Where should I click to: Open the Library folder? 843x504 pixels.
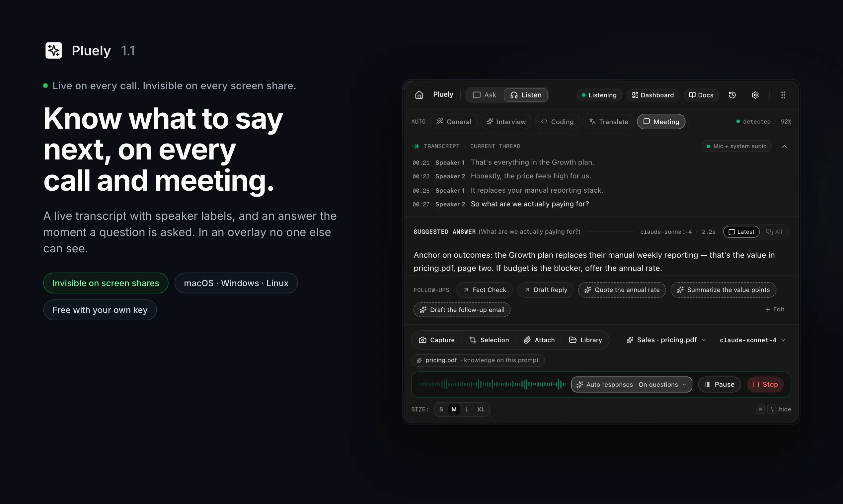pyautogui.click(x=585, y=340)
